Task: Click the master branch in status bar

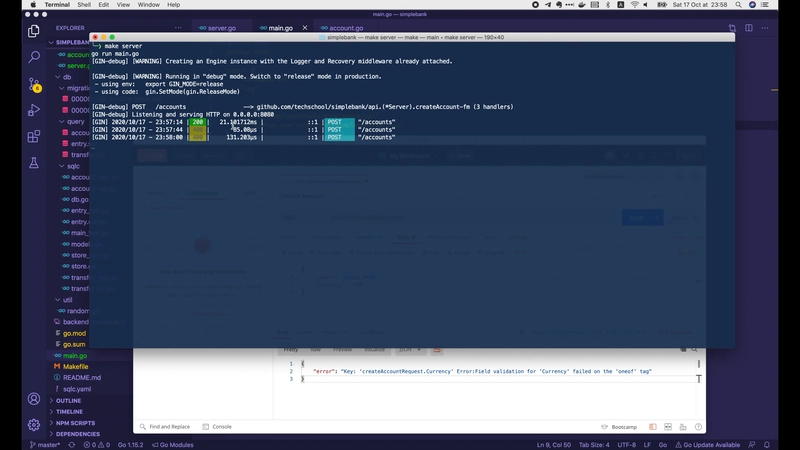Action: (43, 444)
